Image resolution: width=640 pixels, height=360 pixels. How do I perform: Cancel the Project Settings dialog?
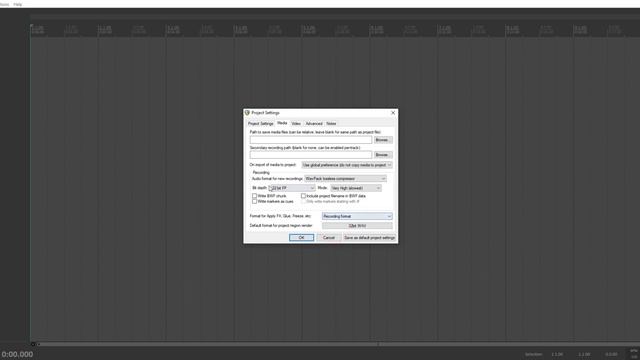coord(329,238)
